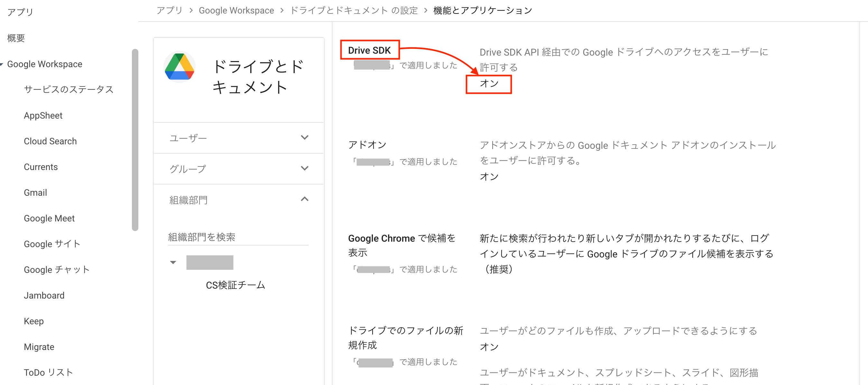The height and width of the screenshot is (385, 868).
Task: Expand the グループ section
Action: 305,169
